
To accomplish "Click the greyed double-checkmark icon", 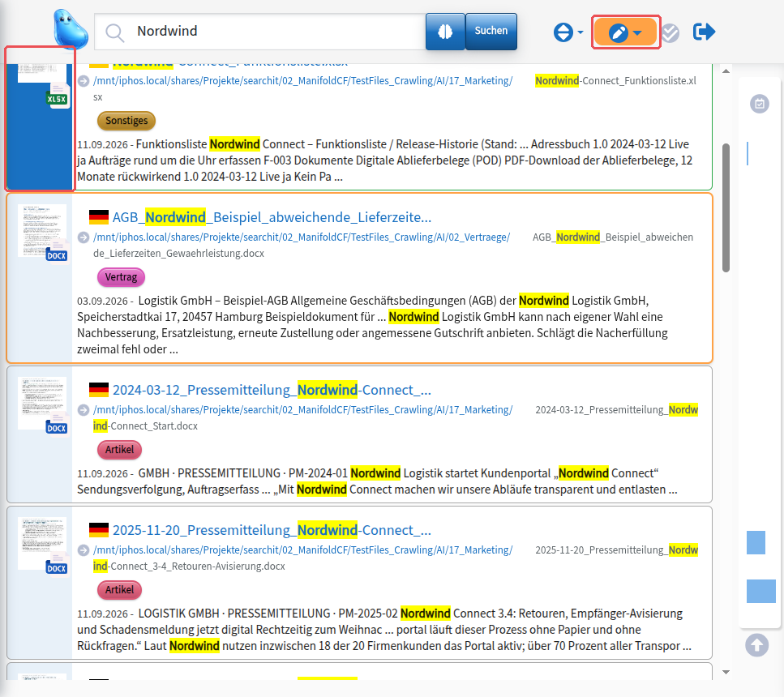I will 670,33.
